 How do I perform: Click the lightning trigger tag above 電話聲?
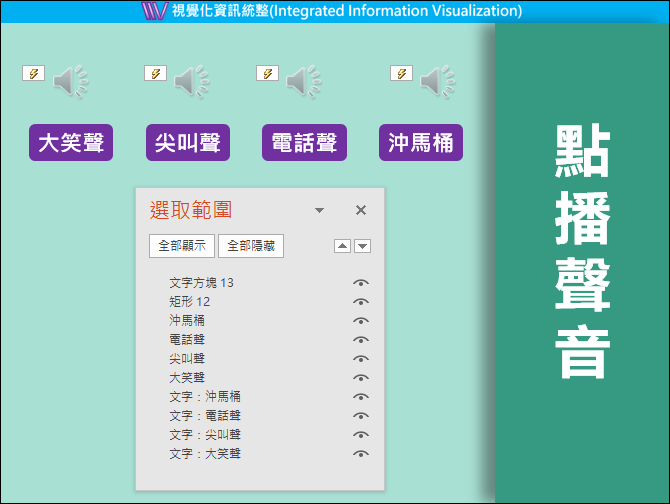pyautogui.click(x=267, y=73)
